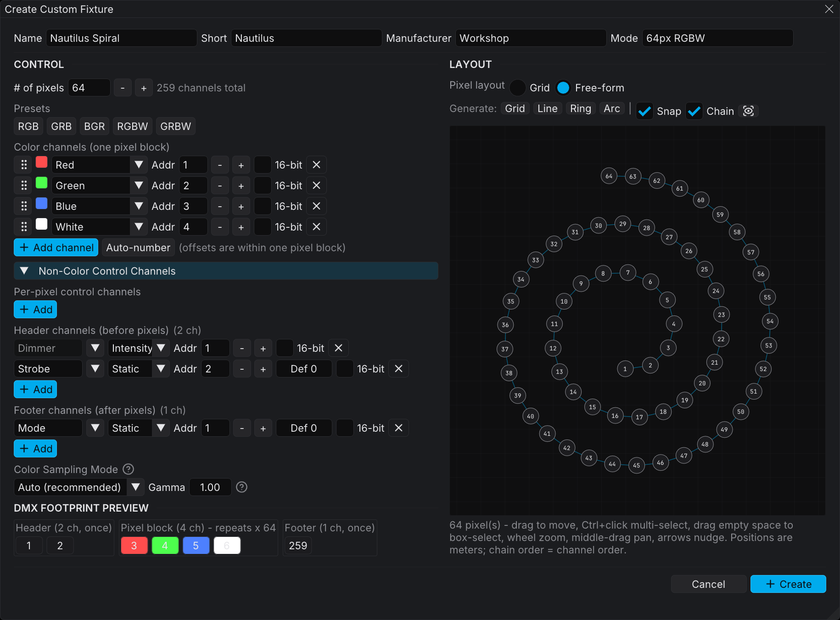Viewport: 840px width, 620px height.
Task: Click the fixture Name input field
Action: [x=122, y=38]
